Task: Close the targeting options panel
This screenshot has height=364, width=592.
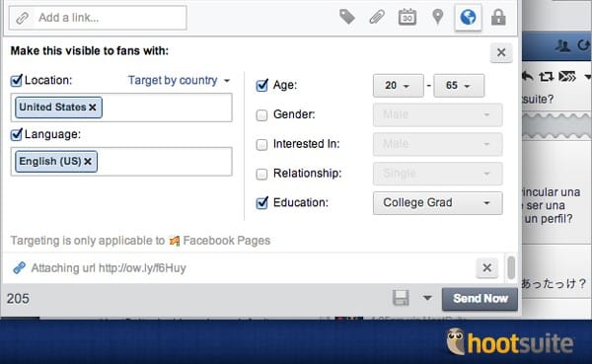Action: [x=501, y=52]
